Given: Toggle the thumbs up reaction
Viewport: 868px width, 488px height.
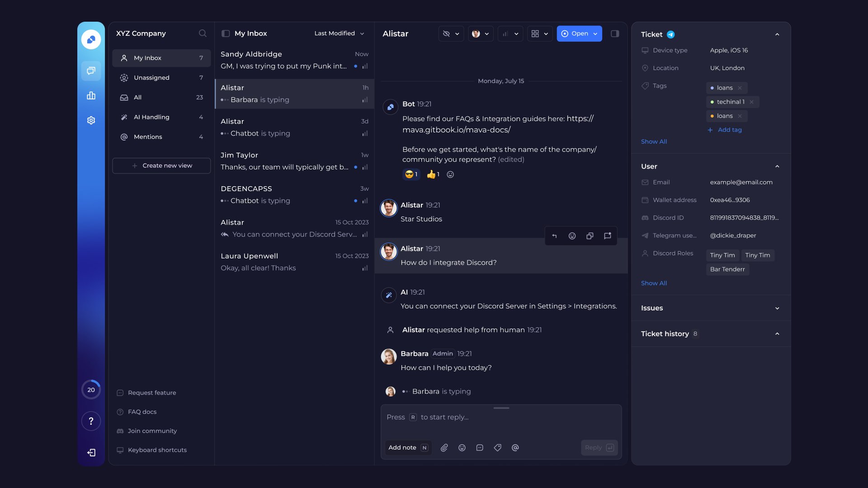Looking at the screenshot, I should pyautogui.click(x=433, y=174).
